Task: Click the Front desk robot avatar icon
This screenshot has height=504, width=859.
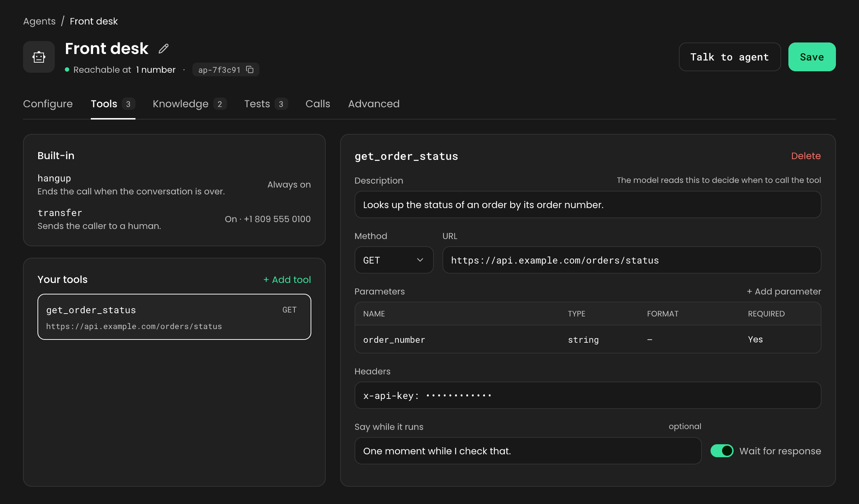Action: tap(39, 57)
